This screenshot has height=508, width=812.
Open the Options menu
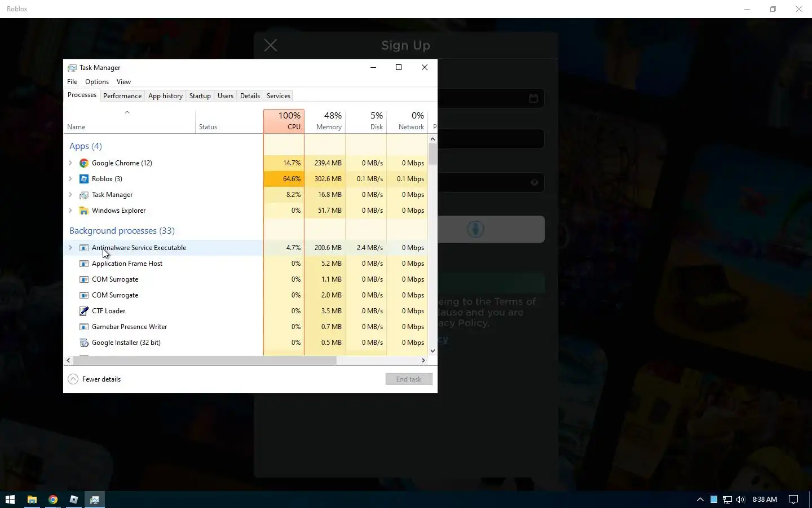[x=97, y=82]
